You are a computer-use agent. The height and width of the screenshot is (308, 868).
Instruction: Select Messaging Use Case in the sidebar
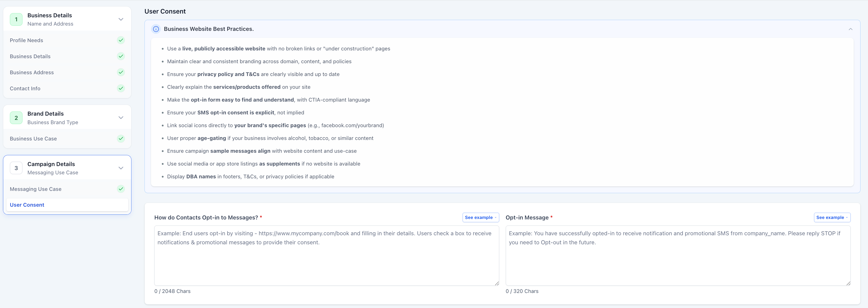pos(35,189)
